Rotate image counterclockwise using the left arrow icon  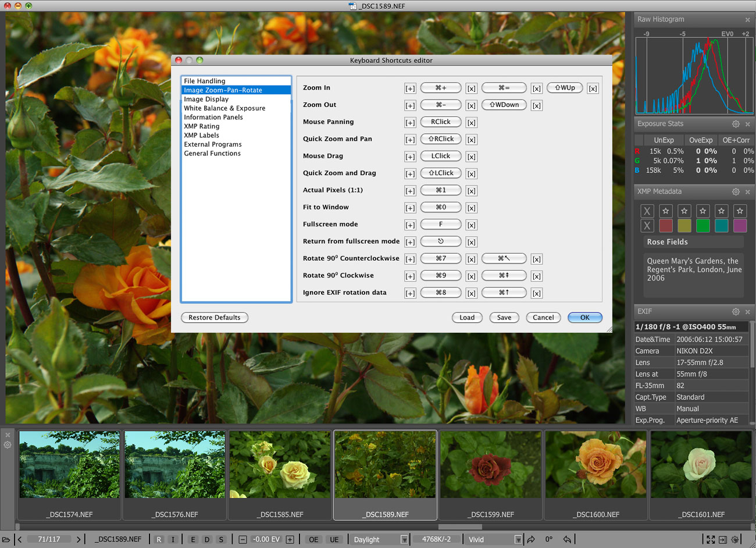pyautogui.click(x=567, y=539)
